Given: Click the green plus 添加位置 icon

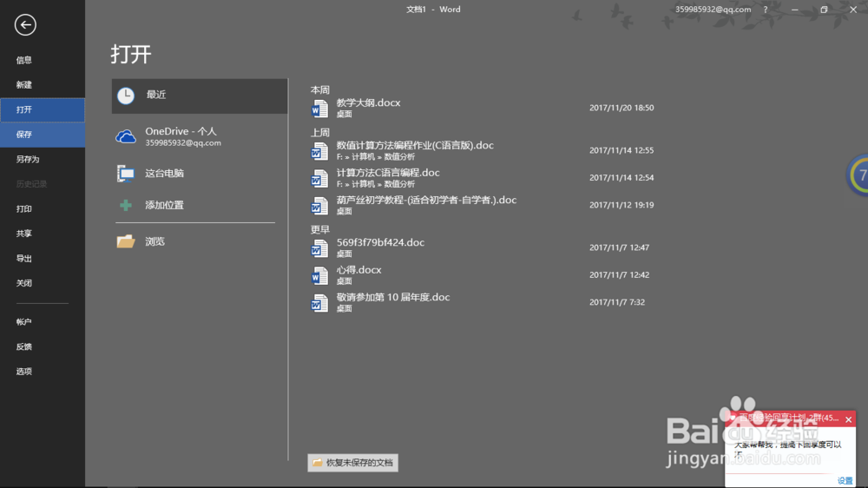Looking at the screenshot, I should [x=126, y=205].
